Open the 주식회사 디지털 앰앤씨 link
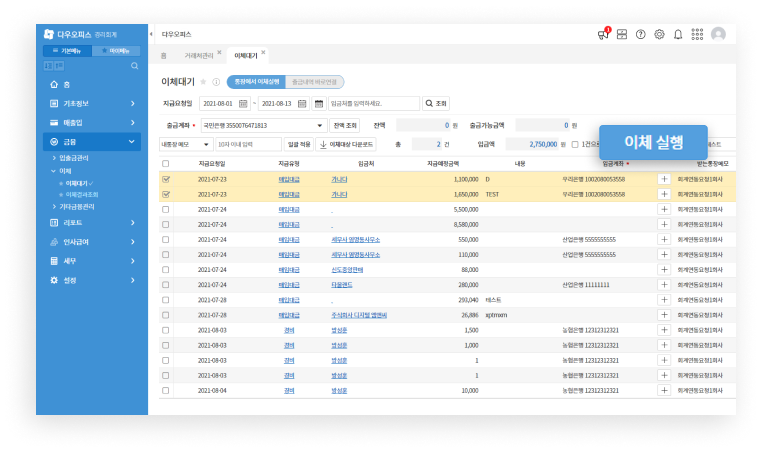The height and width of the screenshot is (452, 761). 359,315
